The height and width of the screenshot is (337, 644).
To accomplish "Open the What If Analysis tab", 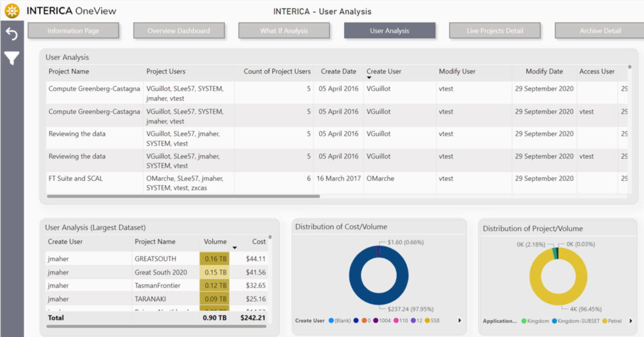I will pos(283,31).
